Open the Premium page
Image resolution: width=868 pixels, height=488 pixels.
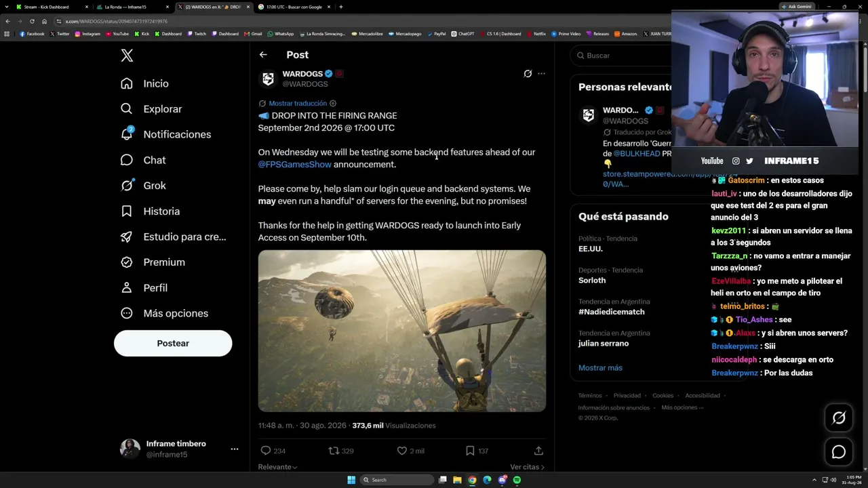click(152, 262)
